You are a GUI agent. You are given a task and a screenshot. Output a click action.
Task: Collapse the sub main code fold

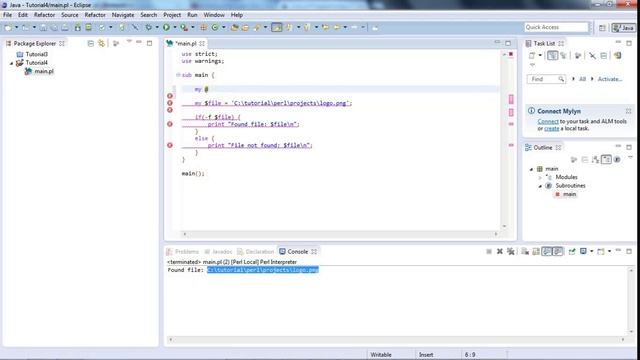point(178,75)
